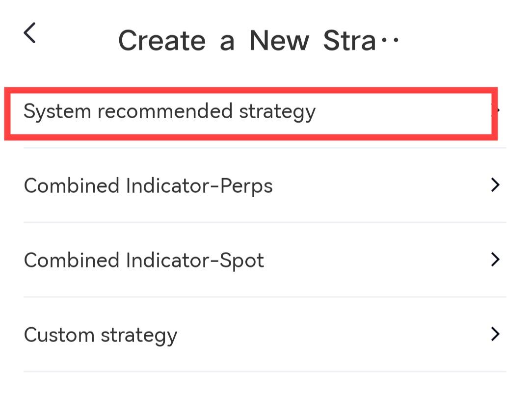This screenshot has width=530, height=420.
Task: Go back using the left arrow
Action: click(30, 34)
